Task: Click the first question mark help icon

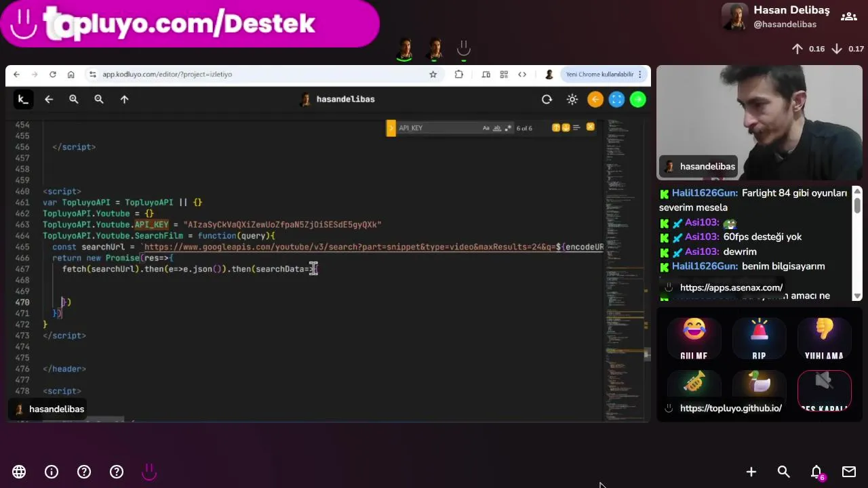Action: point(84,472)
